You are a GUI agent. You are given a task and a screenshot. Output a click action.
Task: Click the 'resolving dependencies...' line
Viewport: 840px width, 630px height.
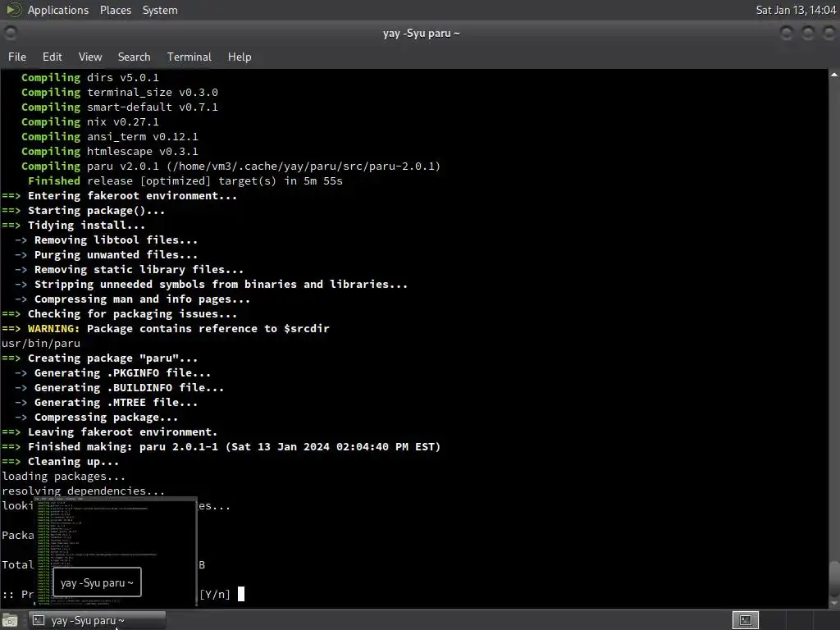click(x=84, y=491)
